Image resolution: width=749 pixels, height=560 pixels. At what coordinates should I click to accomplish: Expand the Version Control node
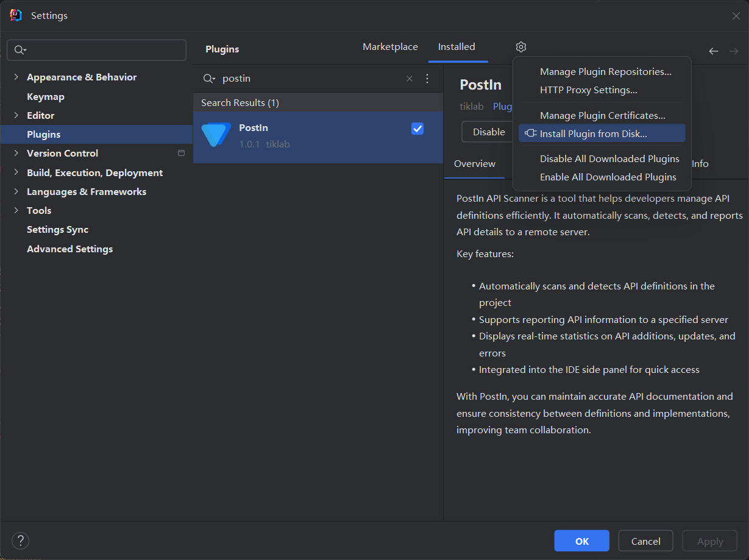tap(16, 153)
